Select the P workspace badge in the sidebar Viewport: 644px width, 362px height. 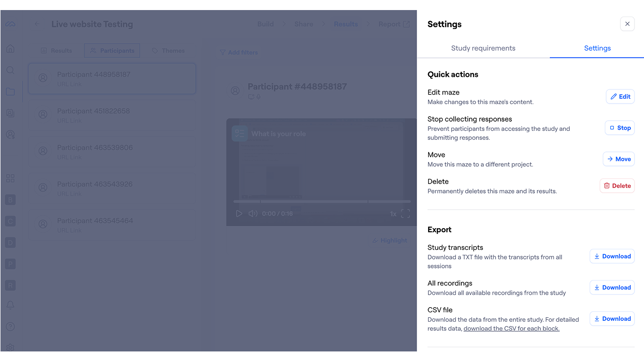pos(11,264)
